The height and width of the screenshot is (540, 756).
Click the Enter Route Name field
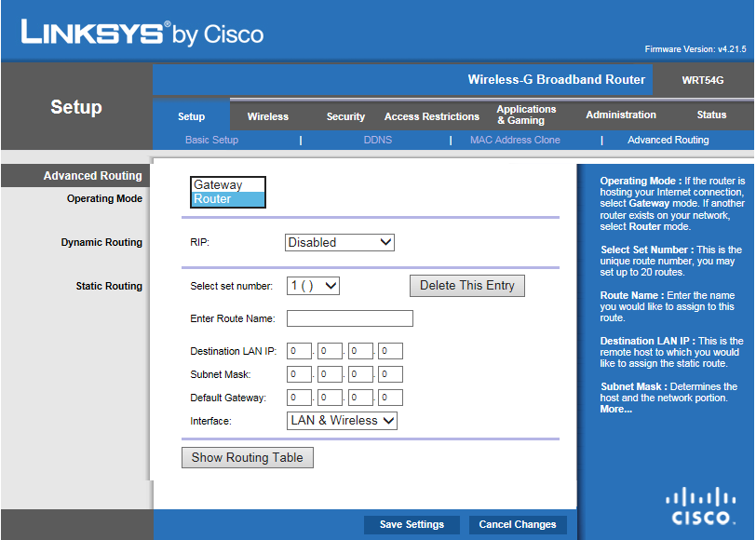tap(349, 318)
